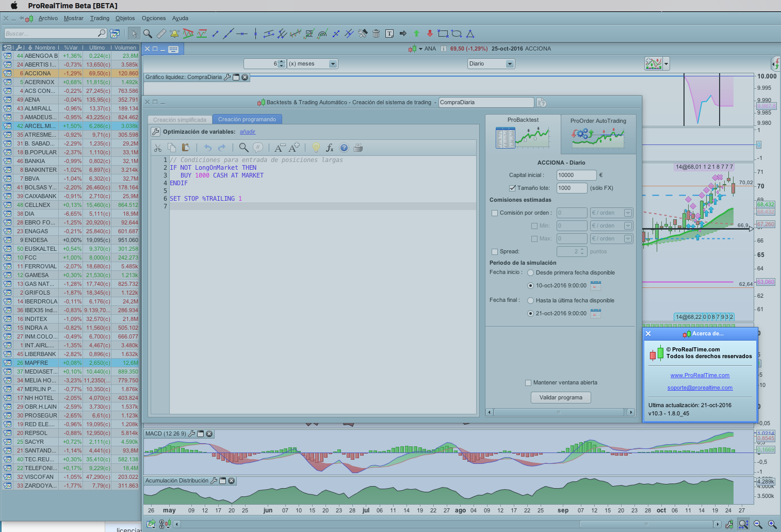Enable the Comisión por orden checkbox
Screen dimensions: 781x532
pos(495,213)
